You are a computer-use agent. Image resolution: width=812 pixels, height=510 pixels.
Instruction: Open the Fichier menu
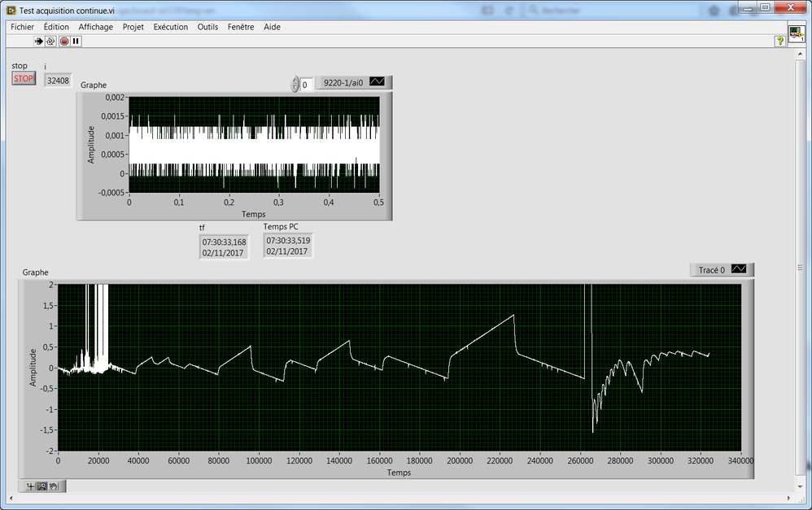coord(22,27)
